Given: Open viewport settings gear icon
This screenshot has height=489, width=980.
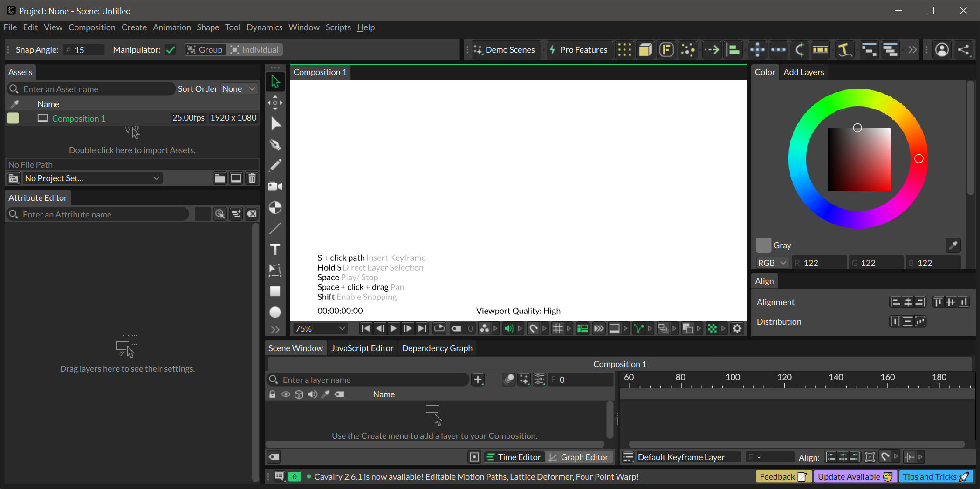Looking at the screenshot, I should click(737, 328).
